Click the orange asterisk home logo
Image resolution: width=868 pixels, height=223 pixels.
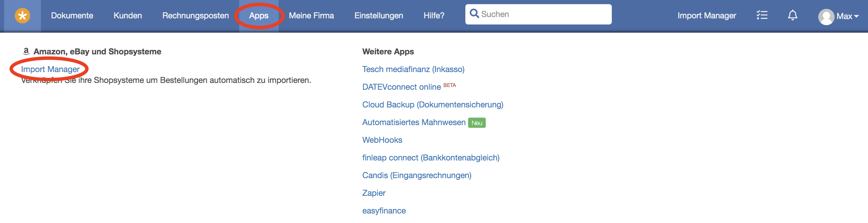[22, 16]
